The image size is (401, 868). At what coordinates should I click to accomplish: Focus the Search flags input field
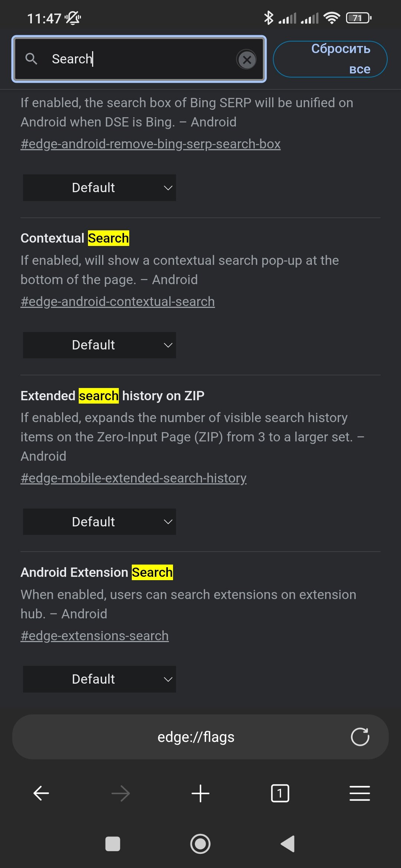pos(141,59)
